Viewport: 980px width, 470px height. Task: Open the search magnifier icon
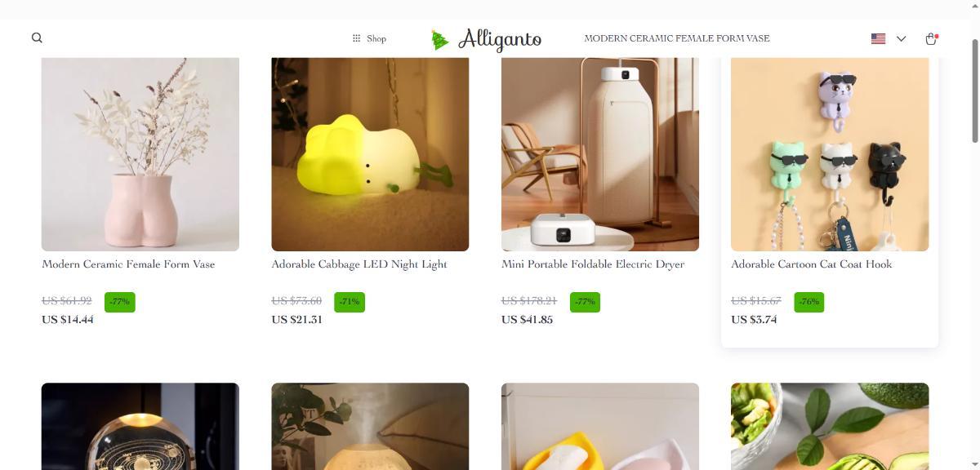tap(37, 38)
